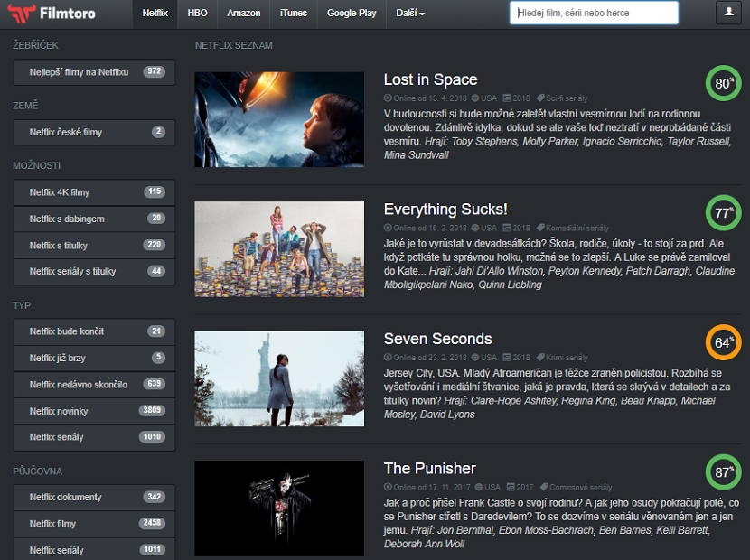Open Netflix dokumenty list
The image size is (750, 560).
click(x=94, y=498)
